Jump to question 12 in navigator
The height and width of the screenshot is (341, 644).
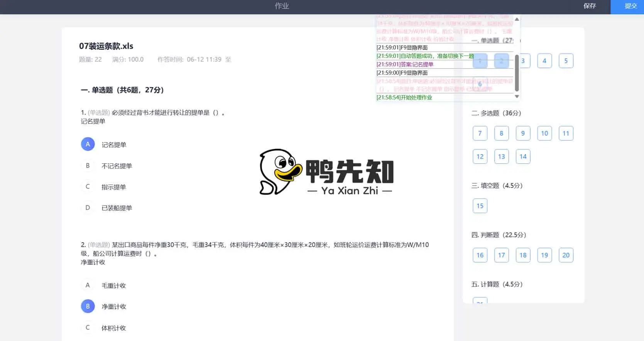coord(480,156)
